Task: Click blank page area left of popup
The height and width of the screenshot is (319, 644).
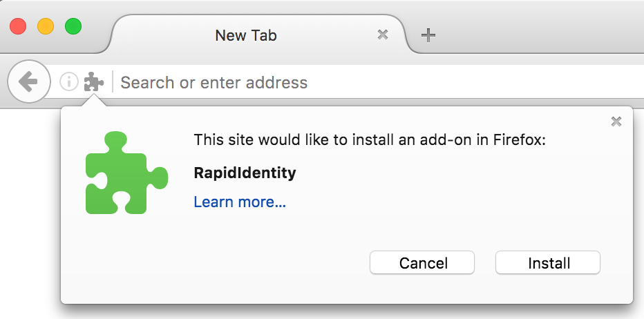Action: pyautogui.click(x=29, y=205)
